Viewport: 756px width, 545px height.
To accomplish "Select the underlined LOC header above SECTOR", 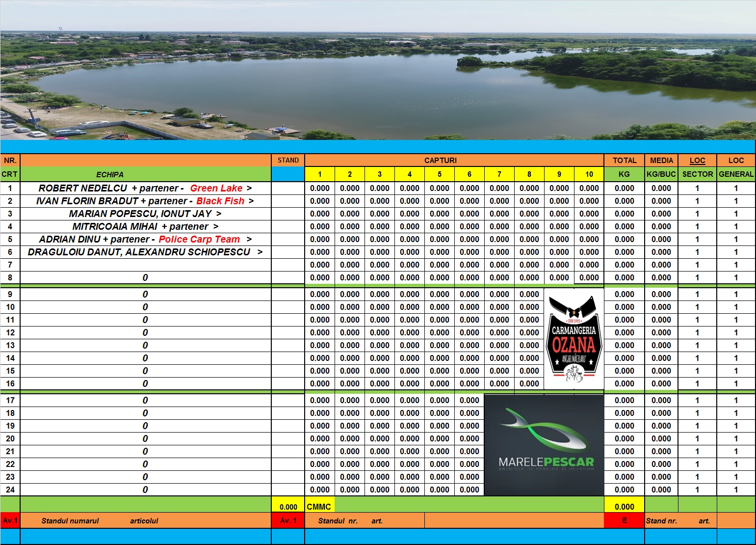I will tap(697, 160).
